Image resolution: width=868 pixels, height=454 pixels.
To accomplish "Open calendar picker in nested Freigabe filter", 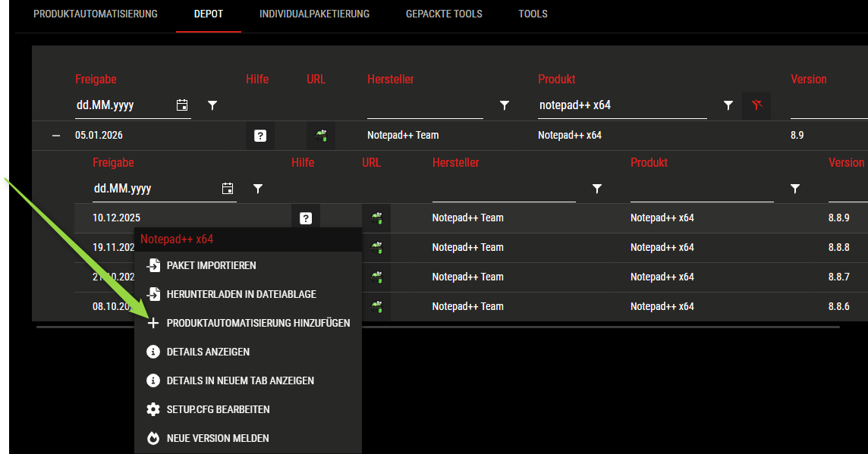I will coord(228,189).
